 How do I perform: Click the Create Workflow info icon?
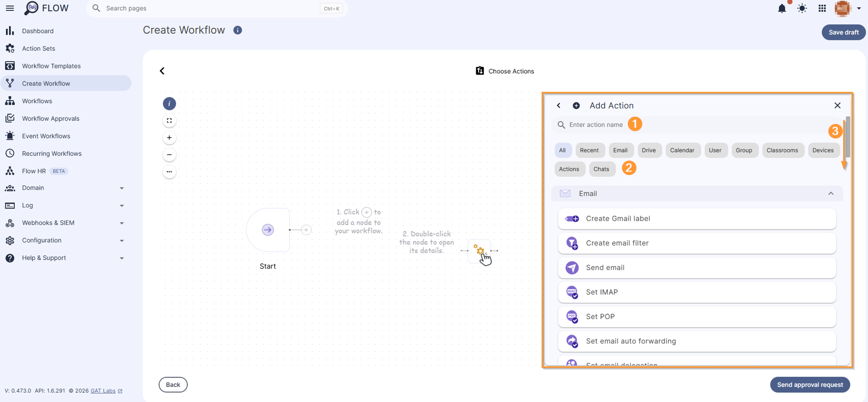(x=238, y=30)
